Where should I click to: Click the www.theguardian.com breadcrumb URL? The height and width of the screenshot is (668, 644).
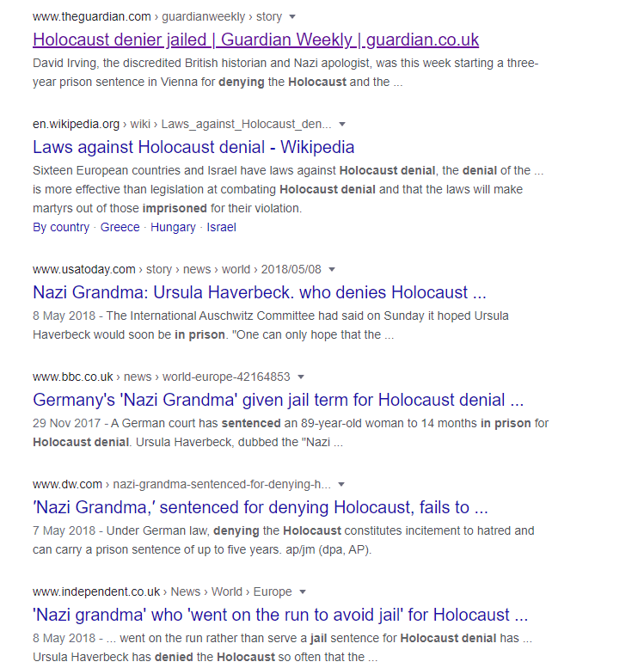157,16
